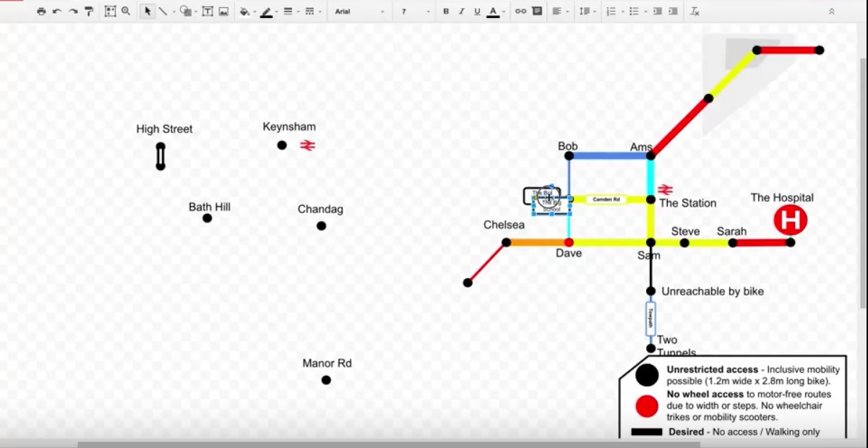Select the Paint format roller icon
The width and height of the screenshot is (868, 448).
89,12
